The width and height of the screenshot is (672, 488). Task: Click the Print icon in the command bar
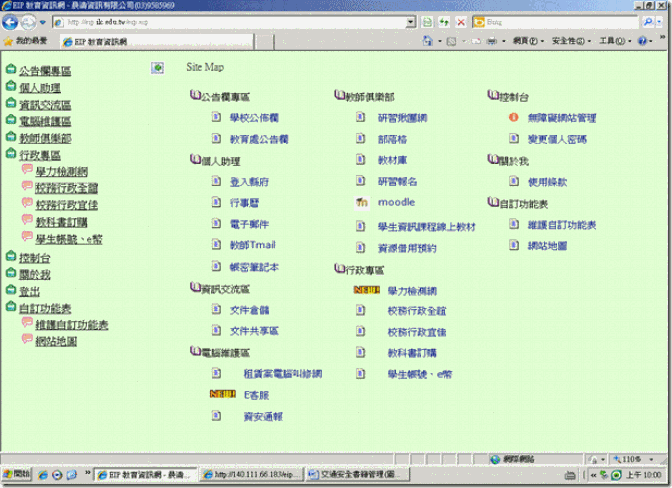click(492, 41)
